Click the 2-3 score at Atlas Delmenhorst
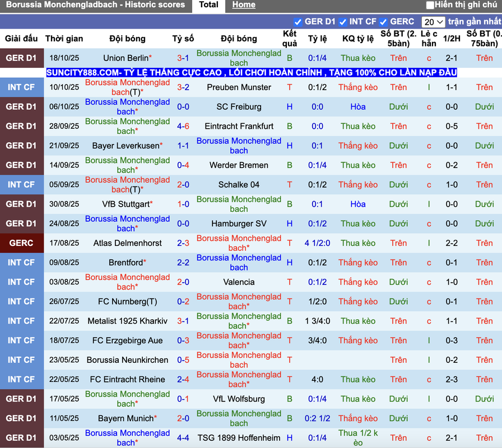 tap(183, 243)
